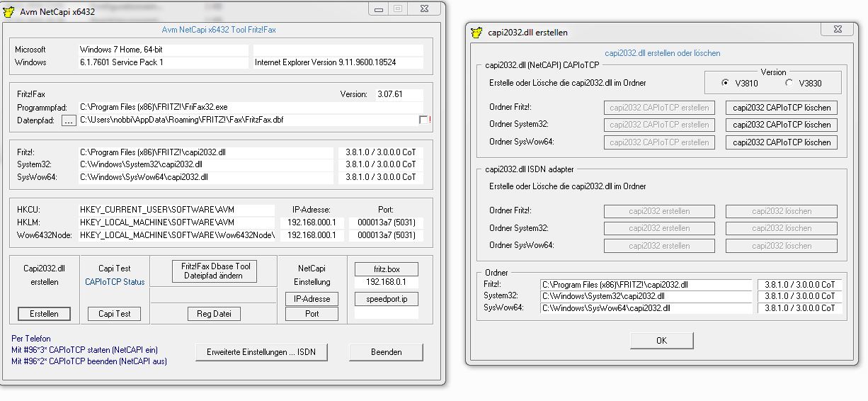Click the Erstellen button under Capi2032.dll

[x=44, y=313]
